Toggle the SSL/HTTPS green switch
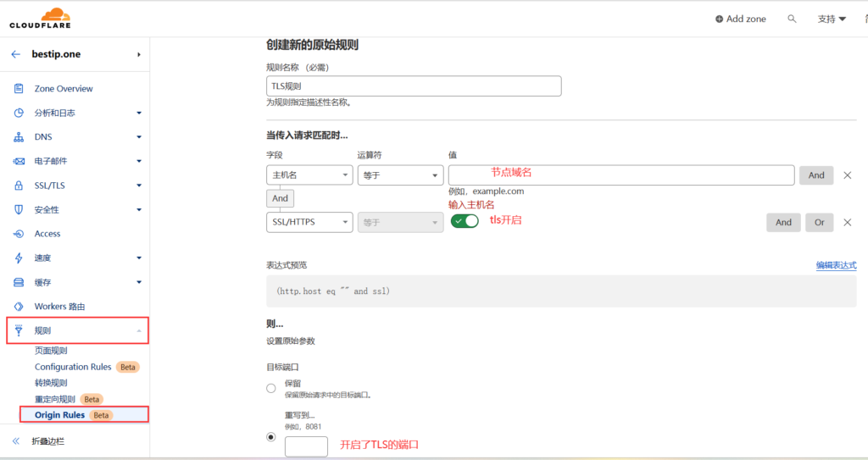This screenshot has width=868, height=460. tap(465, 221)
